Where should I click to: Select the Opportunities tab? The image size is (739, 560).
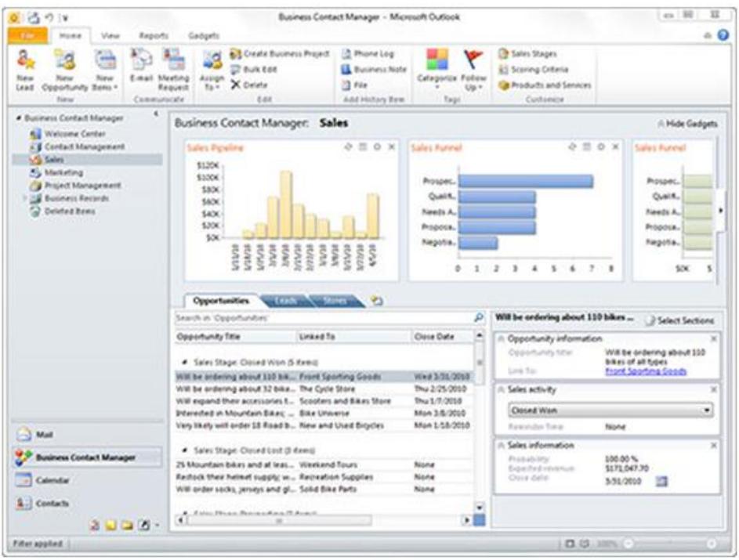[x=220, y=301]
